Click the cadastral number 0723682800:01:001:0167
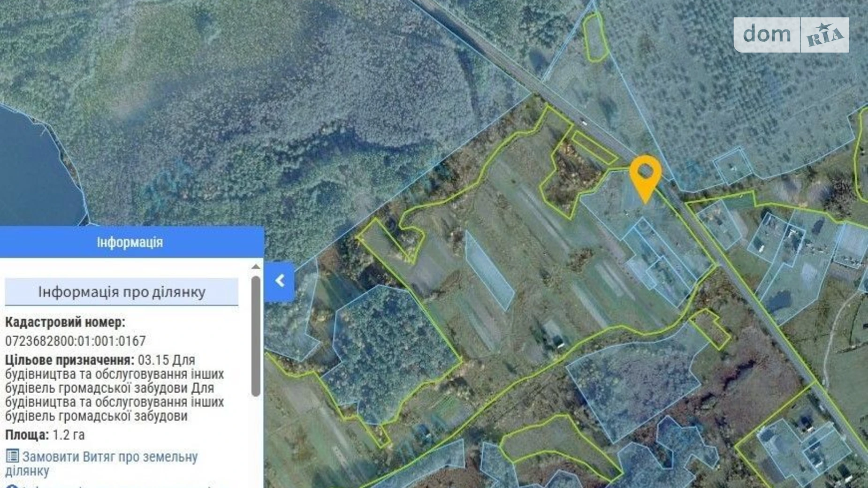Screen dimensions: 868x488 point(76,341)
